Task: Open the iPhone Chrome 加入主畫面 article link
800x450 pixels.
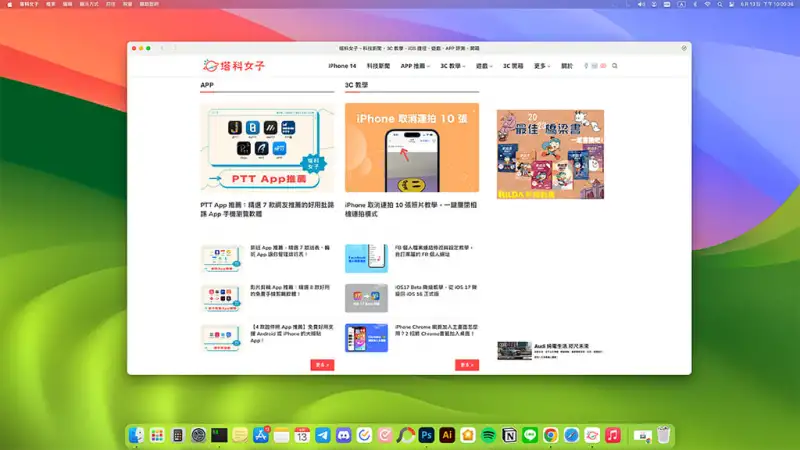Action: tap(436, 330)
